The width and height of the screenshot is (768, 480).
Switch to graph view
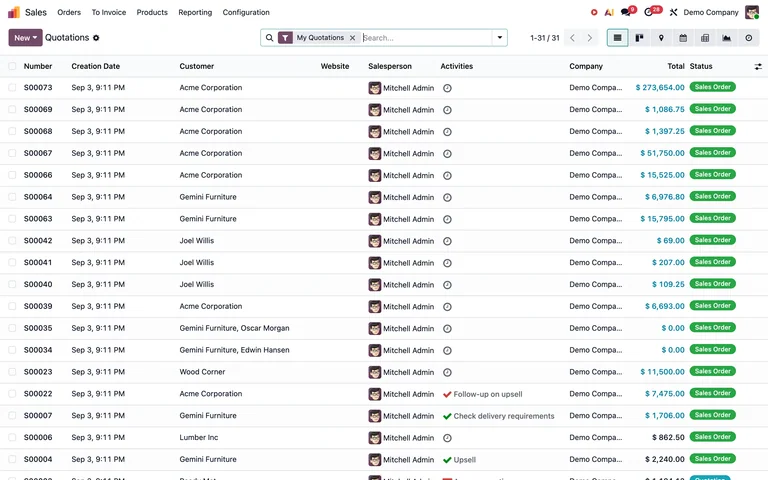727,38
